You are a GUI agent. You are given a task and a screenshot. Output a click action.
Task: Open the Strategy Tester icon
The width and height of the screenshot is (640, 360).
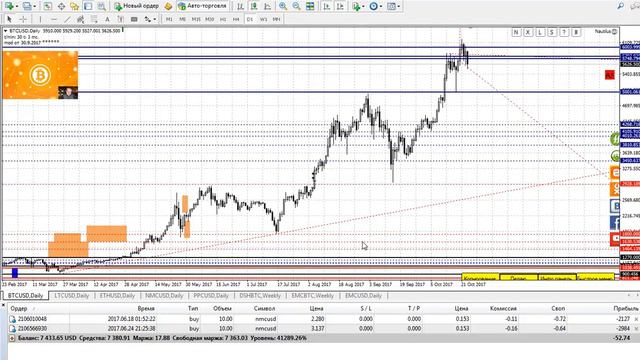(101, 6)
